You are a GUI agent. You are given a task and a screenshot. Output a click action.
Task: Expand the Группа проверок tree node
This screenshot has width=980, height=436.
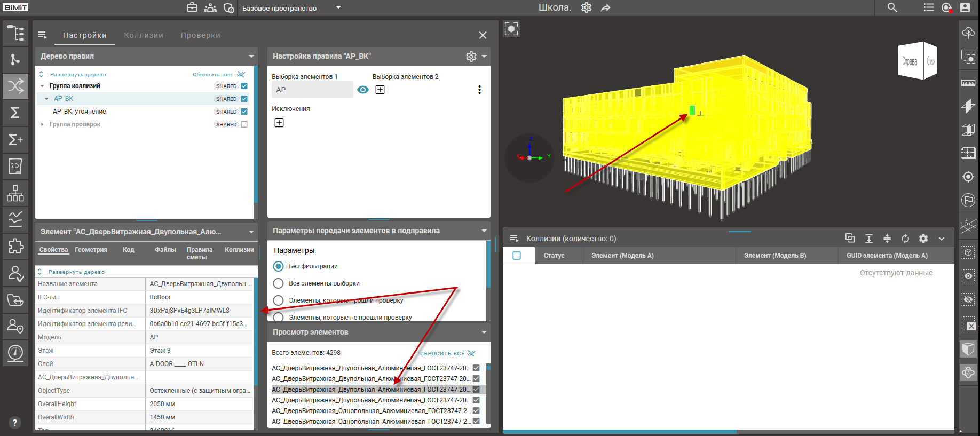coord(42,124)
